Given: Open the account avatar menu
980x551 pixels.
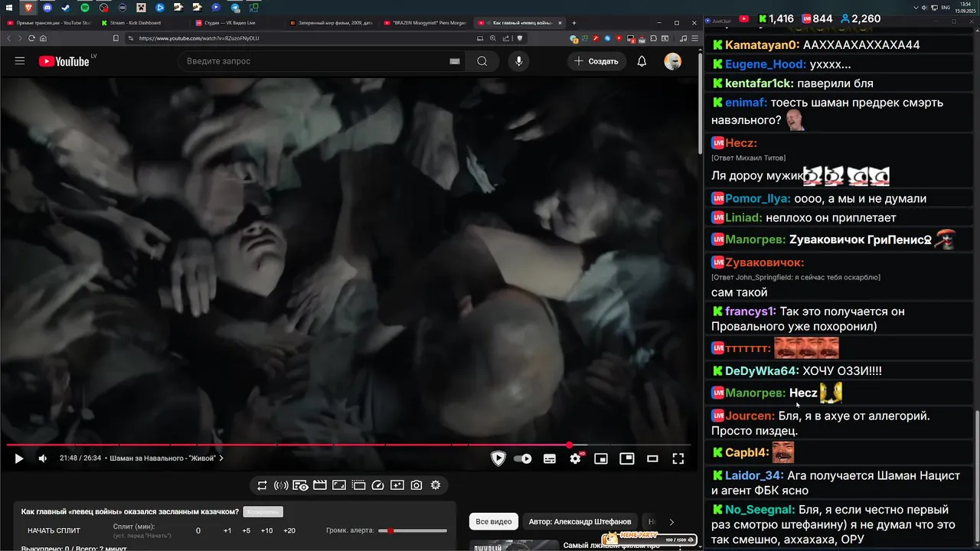Looking at the screenshot, I should pos(672,61).
